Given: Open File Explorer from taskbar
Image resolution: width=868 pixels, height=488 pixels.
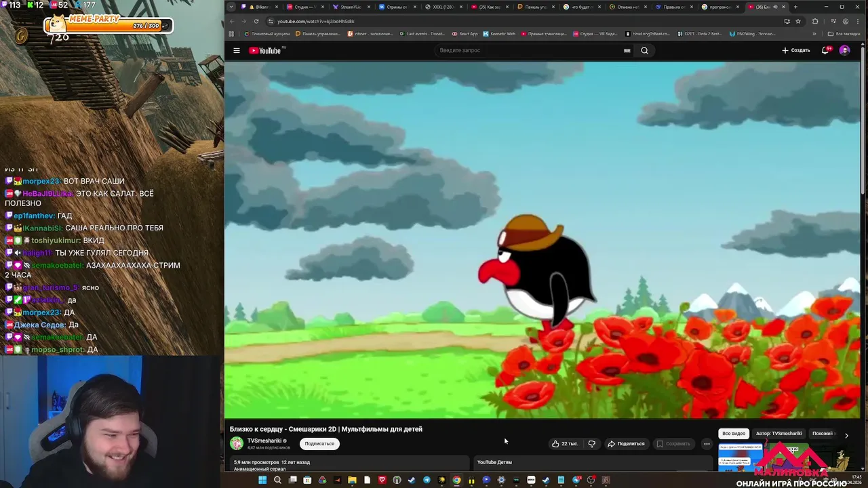Looking at the screenshot, I should (x=352, y=480).
